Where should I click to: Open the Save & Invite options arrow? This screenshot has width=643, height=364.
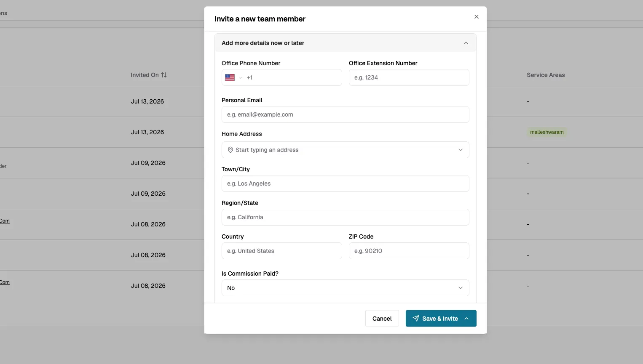coord(466,319)
